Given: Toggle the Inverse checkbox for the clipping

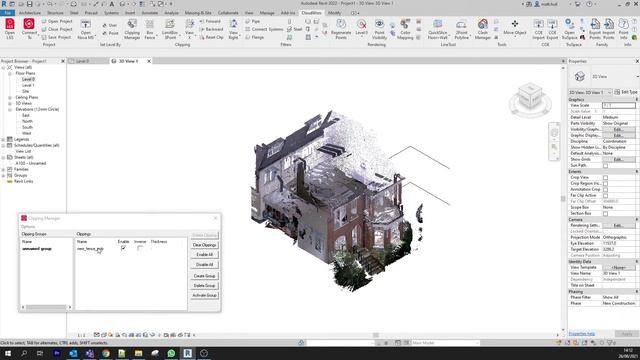Looking at the screenshot, I should tap(140, 248).
